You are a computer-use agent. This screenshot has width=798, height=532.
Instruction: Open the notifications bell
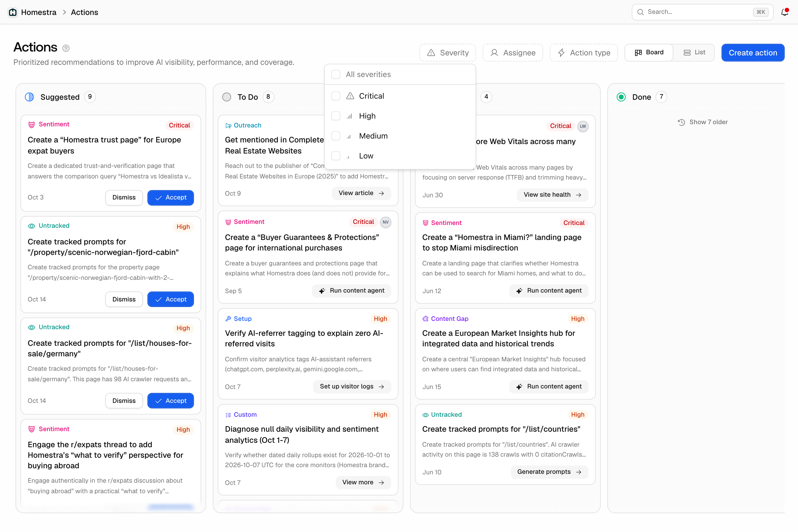tap(784, 12)
